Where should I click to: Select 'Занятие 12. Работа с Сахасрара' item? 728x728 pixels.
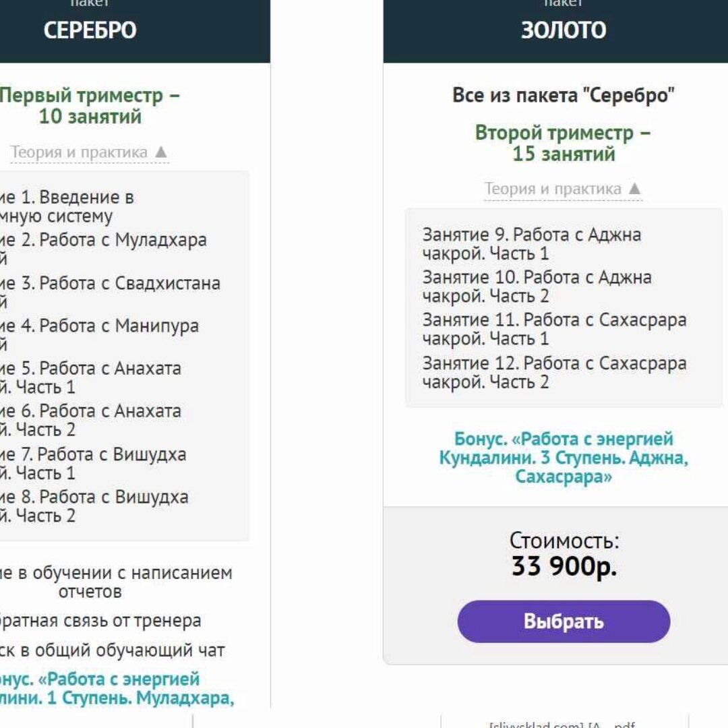click(554, 372)
